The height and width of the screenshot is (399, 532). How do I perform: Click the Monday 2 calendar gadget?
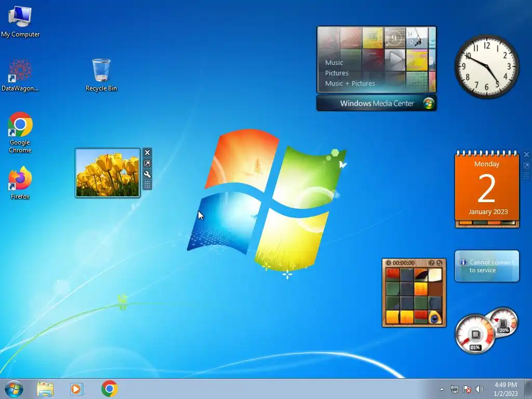(x=487, y=189)
